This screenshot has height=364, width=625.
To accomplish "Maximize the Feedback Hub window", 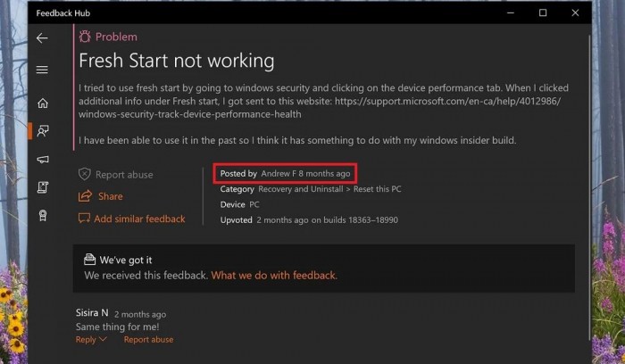I will point(543,12).
